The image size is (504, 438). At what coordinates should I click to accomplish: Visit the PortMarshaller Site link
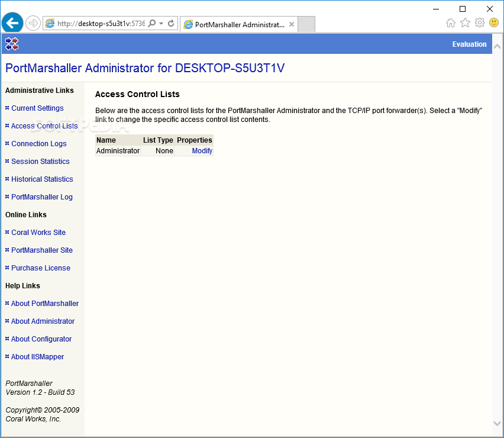pos(42,250)
